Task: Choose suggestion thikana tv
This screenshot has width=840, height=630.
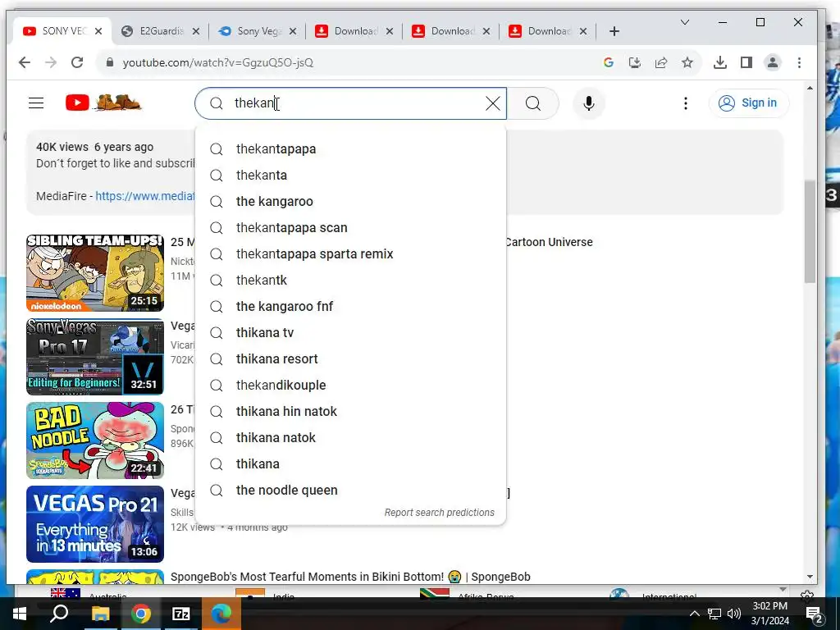Action: [351, 333]
